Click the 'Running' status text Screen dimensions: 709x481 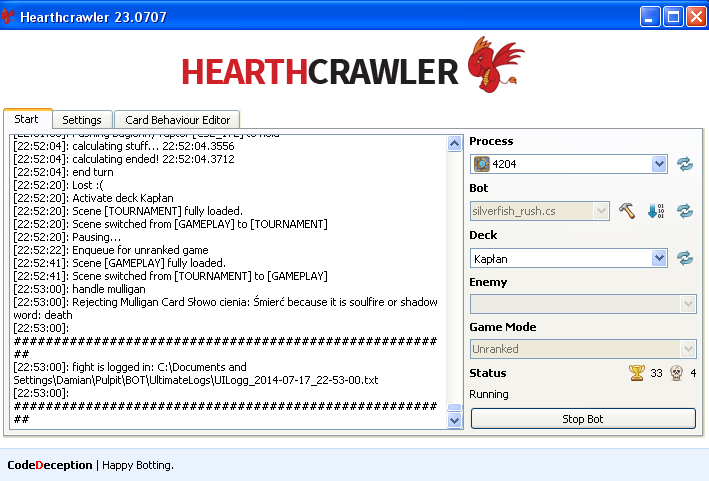click(x=489, y=394)
